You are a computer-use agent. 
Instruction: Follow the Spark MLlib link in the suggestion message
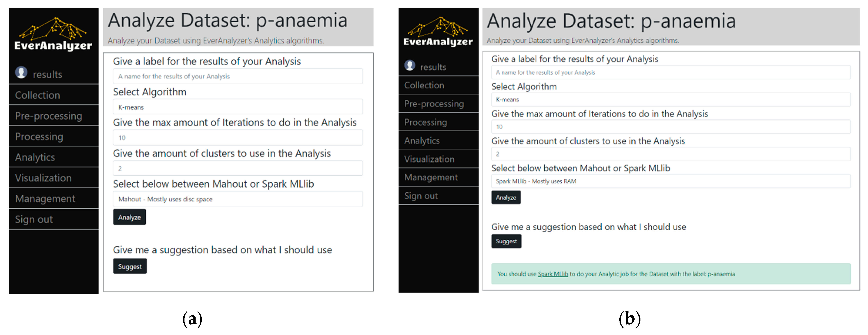tap(553, 274)
